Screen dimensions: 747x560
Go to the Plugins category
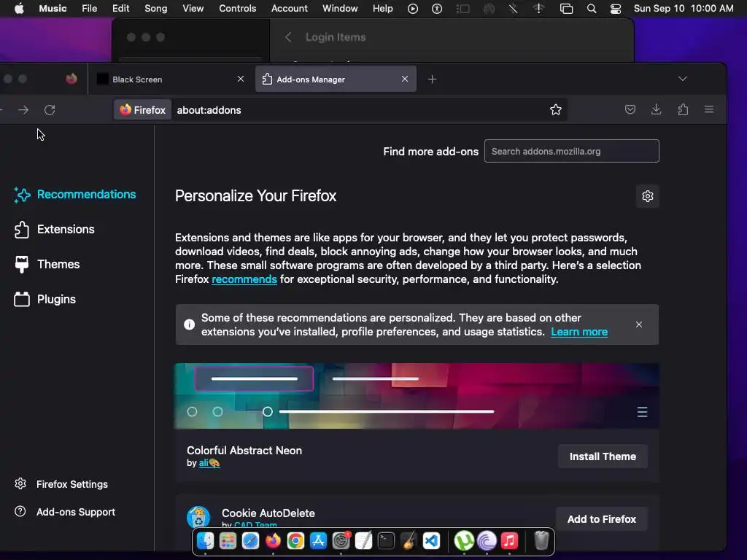point(44,299)
